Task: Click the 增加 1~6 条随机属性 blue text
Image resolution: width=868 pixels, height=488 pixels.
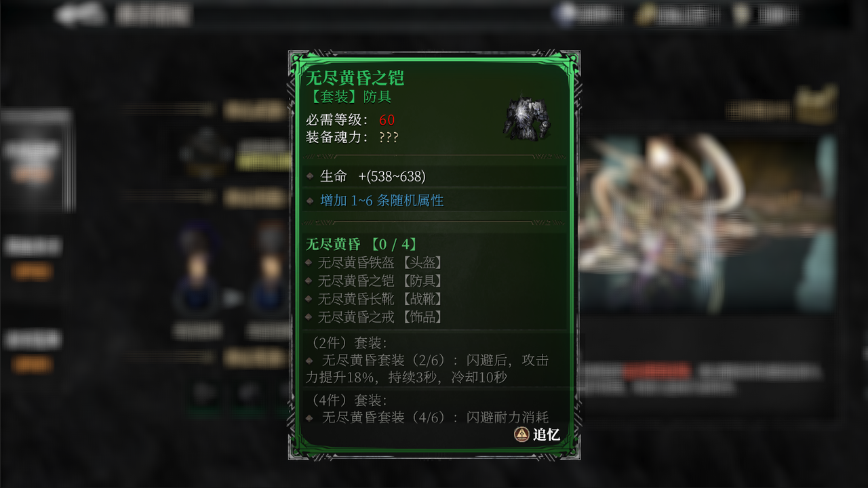Action: [382, 201]
